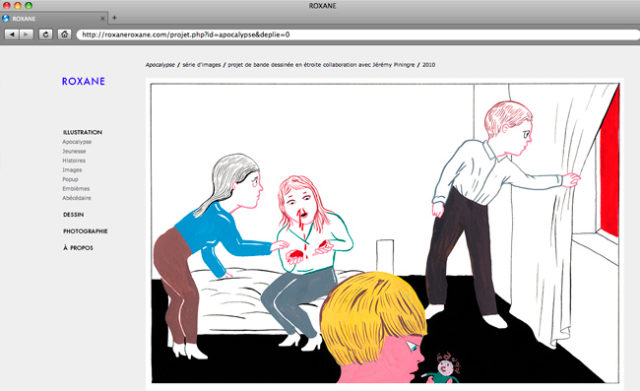Viewport: 640px width, 391px height.
Task: Go to the home page icon
Action: (64, 34)
